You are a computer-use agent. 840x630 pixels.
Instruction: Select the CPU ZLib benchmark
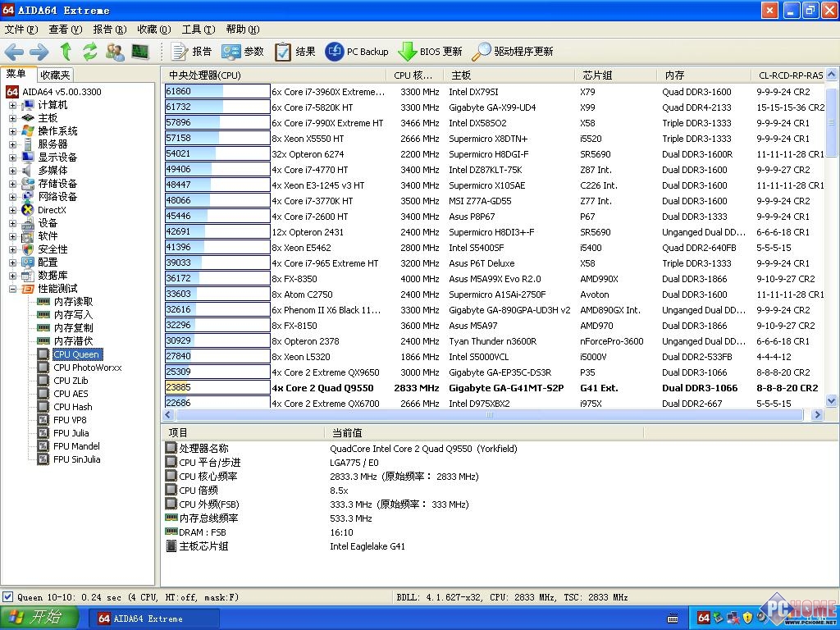(x=71, y=381)
